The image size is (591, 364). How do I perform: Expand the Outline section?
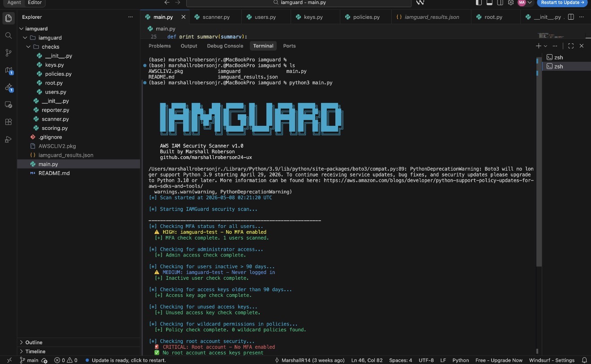78,343
